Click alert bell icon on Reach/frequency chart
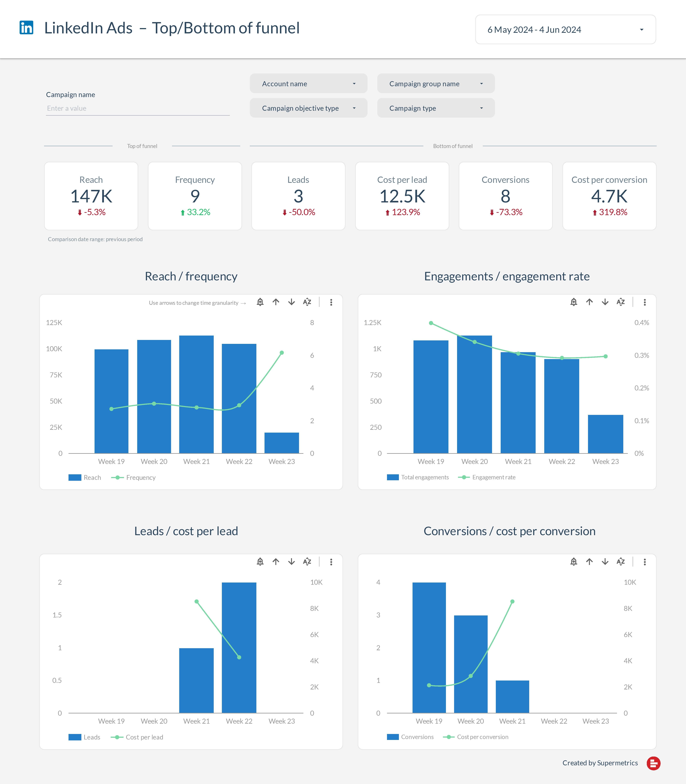The image size is (686, 784). click(x=260, y=302)
